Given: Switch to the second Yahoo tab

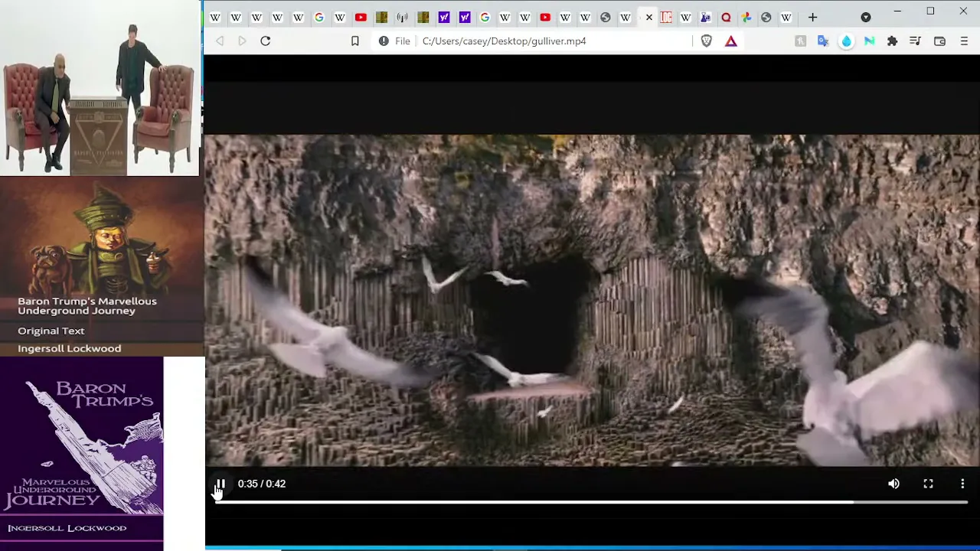Looking at the screenshot, I should 464,17.
